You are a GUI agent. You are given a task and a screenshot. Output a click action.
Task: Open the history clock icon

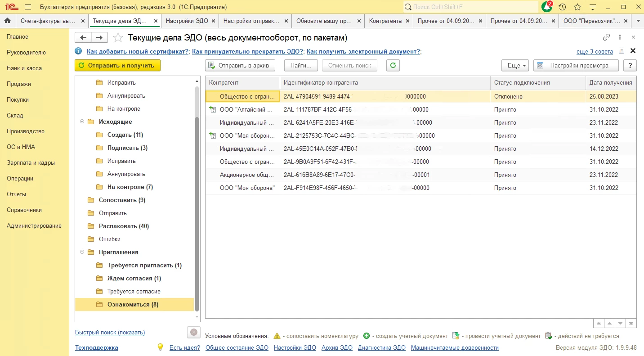tap(562, 7)
